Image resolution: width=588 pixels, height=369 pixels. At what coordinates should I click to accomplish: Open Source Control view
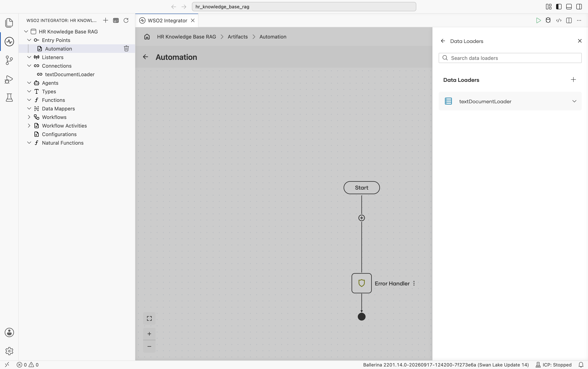click(x=9, y=60)
